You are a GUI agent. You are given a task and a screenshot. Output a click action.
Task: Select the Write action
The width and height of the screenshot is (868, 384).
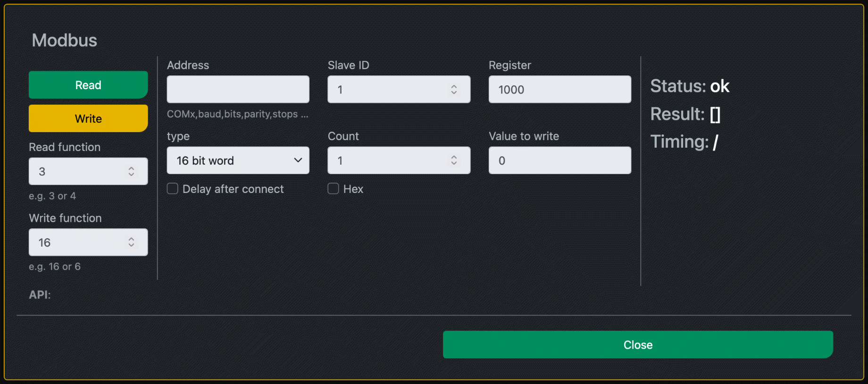(x=88, y=118)
